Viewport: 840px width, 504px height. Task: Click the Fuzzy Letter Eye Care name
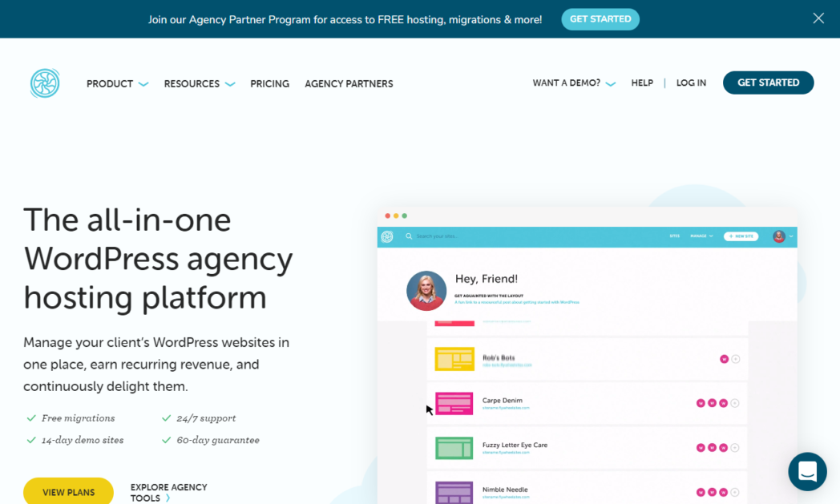pyautogui.click(x=515, y=445)
